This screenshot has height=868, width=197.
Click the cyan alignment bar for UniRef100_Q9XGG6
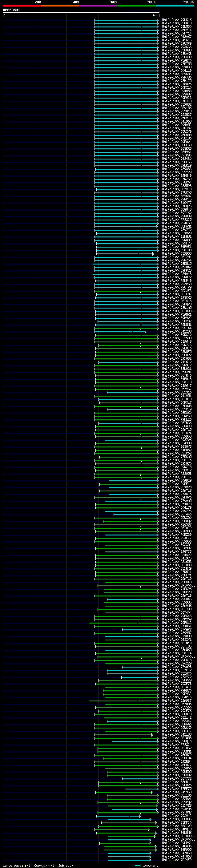(x=126, y=47)
